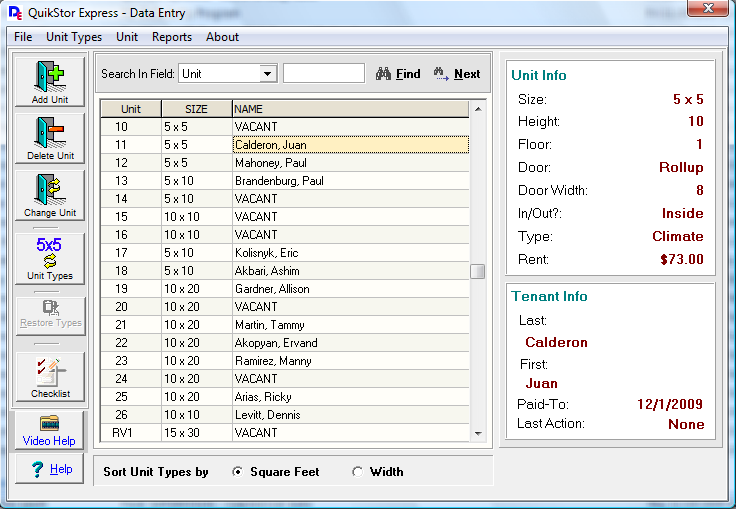Select the Martin, Tammy row
Image resolution: width=736 pixels, height=509 pixels.
[x=285, y=325]
